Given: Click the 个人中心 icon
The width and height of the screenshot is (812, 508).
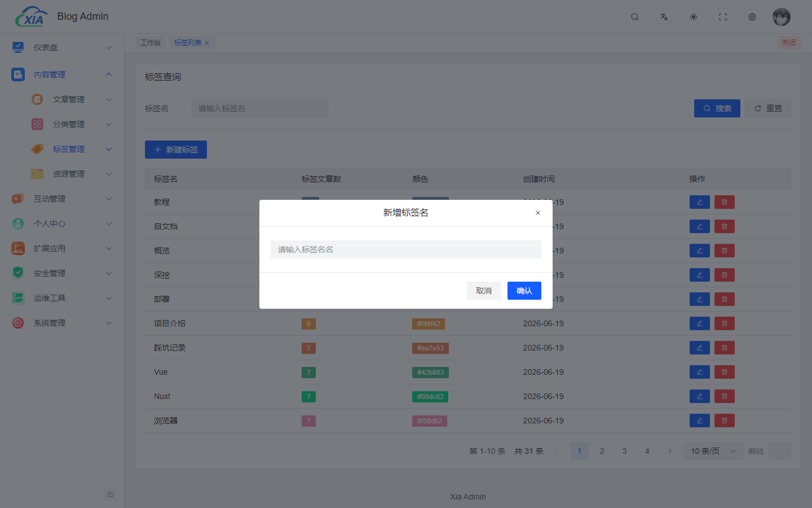Looking at the screenshot, I should tap(18, 224).
